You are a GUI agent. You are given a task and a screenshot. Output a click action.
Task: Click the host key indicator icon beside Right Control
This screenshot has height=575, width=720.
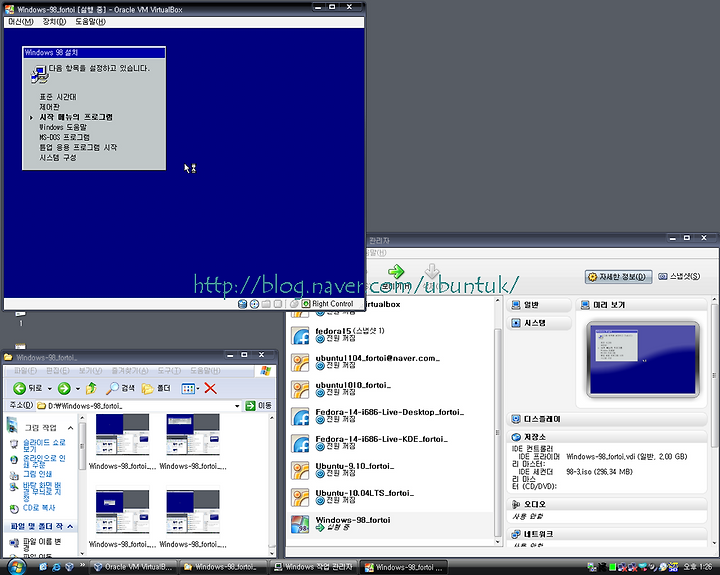click(306, 304)
